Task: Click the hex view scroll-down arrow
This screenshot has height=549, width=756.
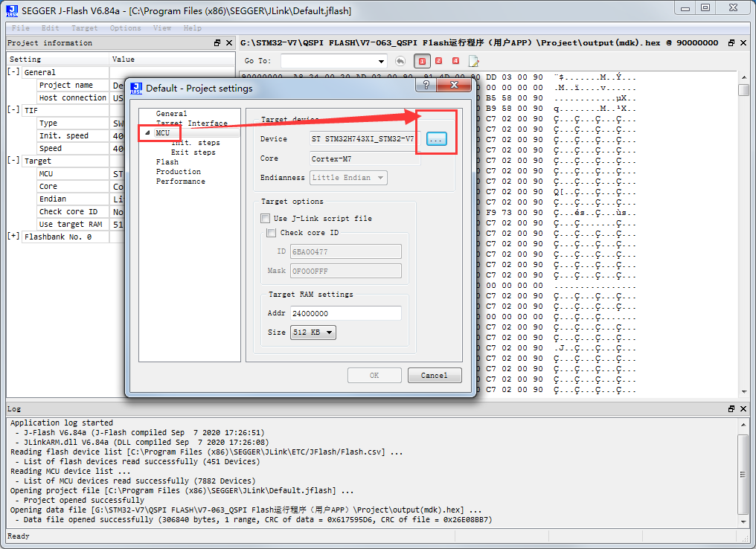Action: pos(744,392)
